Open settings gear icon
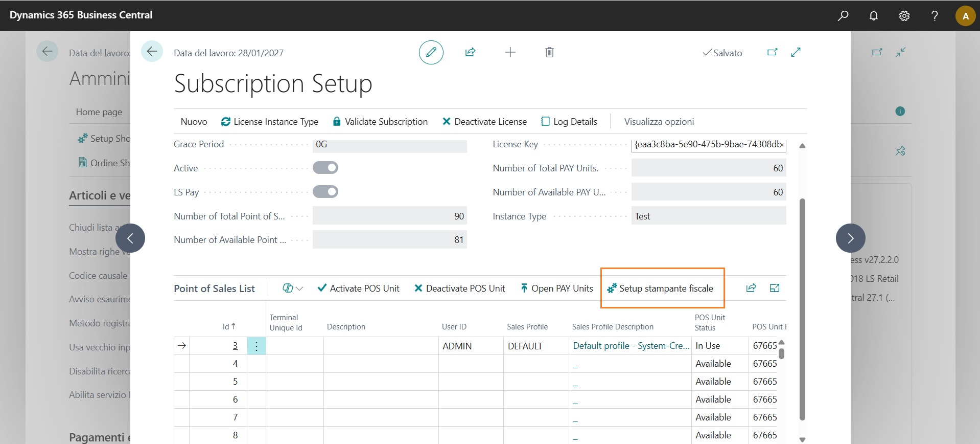The width and height of the screenshot is (980, 444). click(904, 16)
